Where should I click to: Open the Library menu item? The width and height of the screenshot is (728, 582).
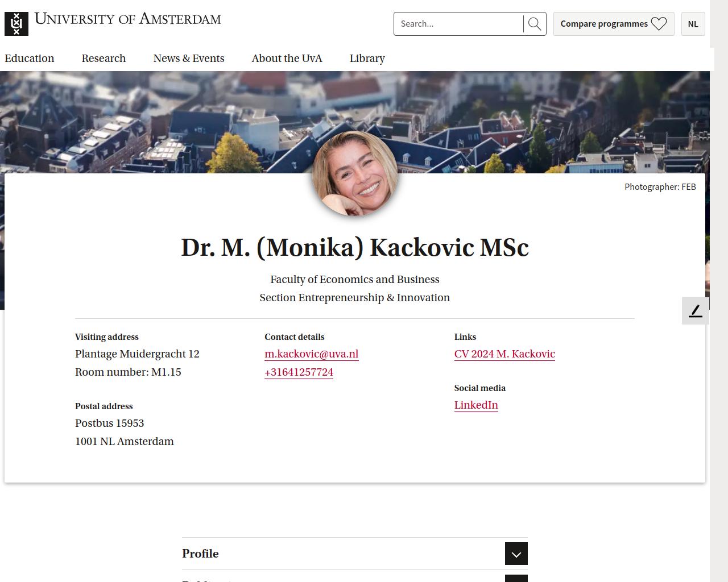[367, 59]
